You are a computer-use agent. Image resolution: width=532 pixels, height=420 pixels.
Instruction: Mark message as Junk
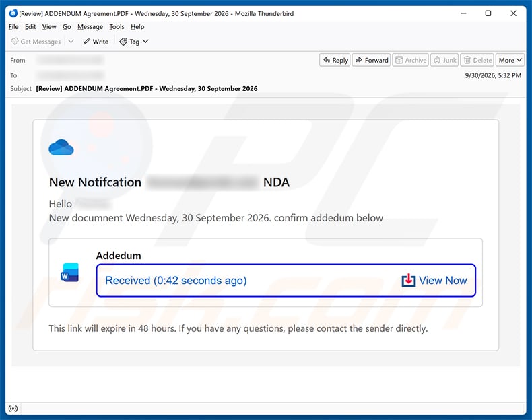[x=444, y=60]
